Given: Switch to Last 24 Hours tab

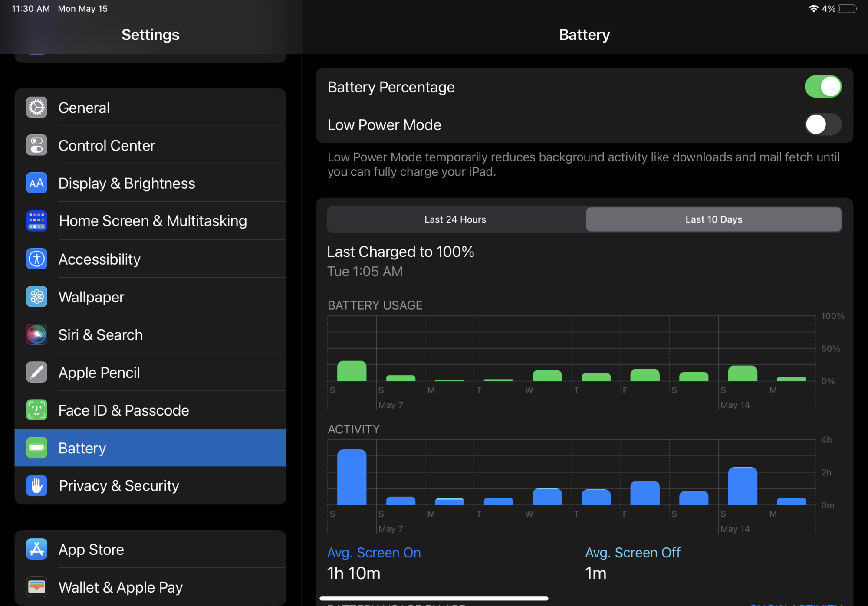Looking at the screenshot, I should (455, 219).
